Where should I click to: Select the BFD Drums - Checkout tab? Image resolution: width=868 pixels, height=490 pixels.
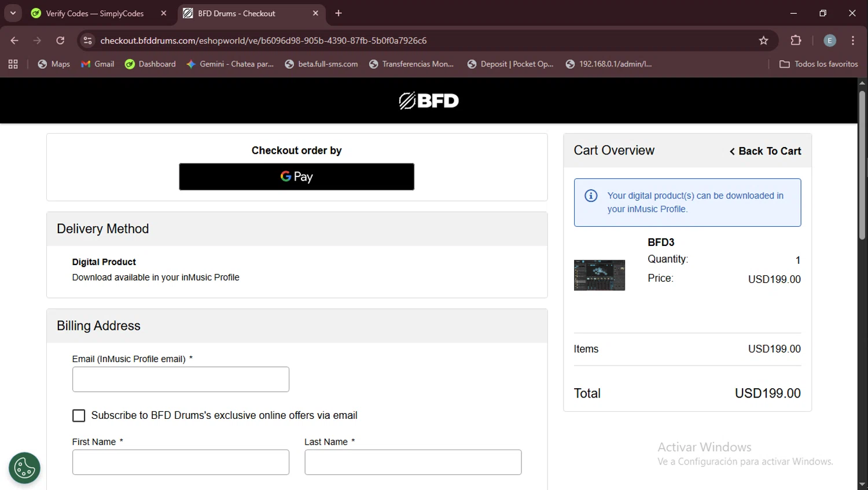pos(237,13)
